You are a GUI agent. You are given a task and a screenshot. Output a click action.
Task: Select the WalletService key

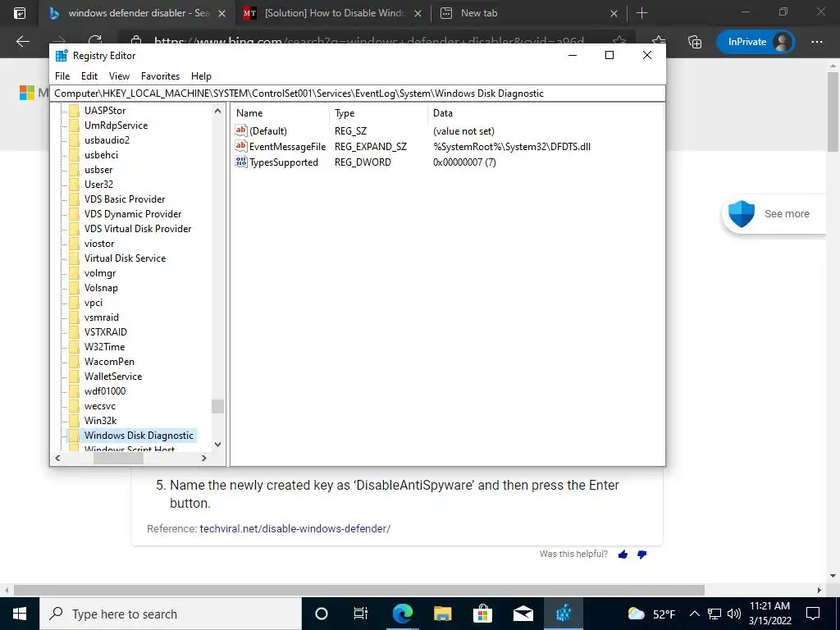point(113,376)
